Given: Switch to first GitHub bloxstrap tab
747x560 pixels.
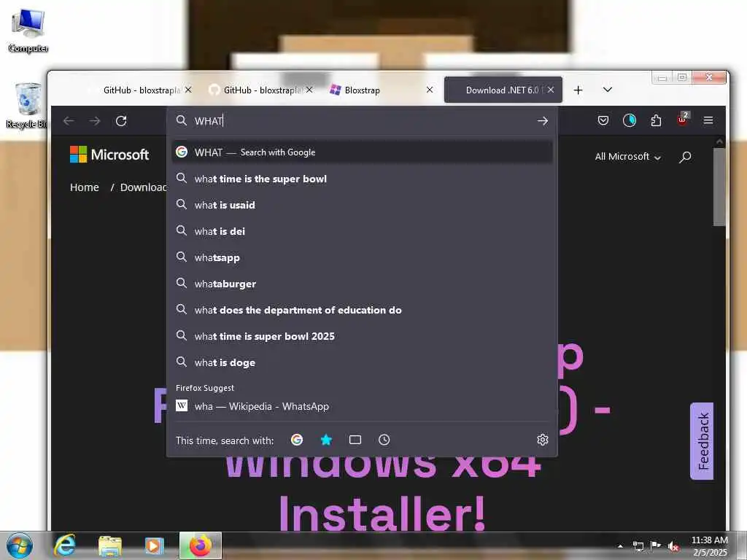Looking at the screenshot, I should (139, 90).
